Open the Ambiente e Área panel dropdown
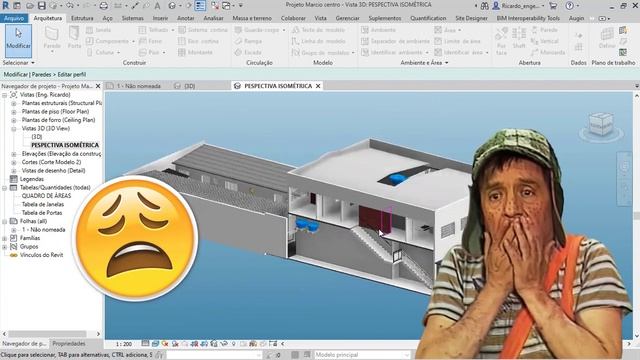Image resolution: width=640 pixels, height=360 pixels. pos(424,63)
